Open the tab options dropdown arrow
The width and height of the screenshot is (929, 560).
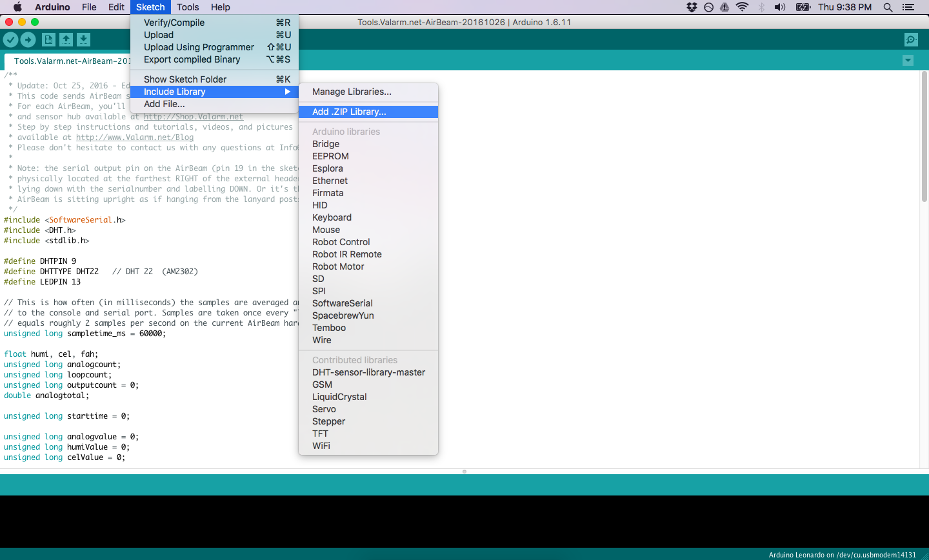point(908,61)
